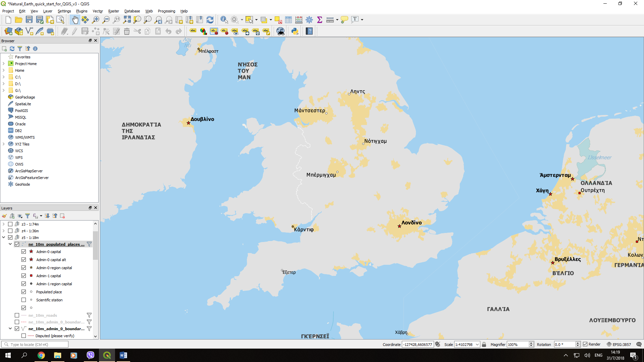Toggle Scientific station checkbox off
Screen dimensions: 644x362
pos(23,300)
